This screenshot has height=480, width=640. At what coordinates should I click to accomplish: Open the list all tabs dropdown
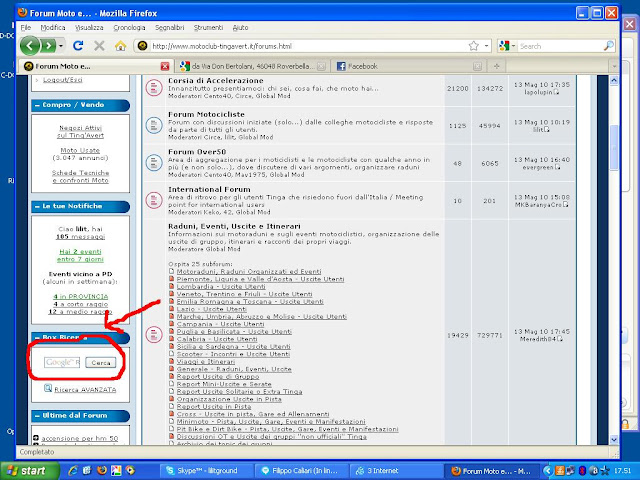pos(613,66)
